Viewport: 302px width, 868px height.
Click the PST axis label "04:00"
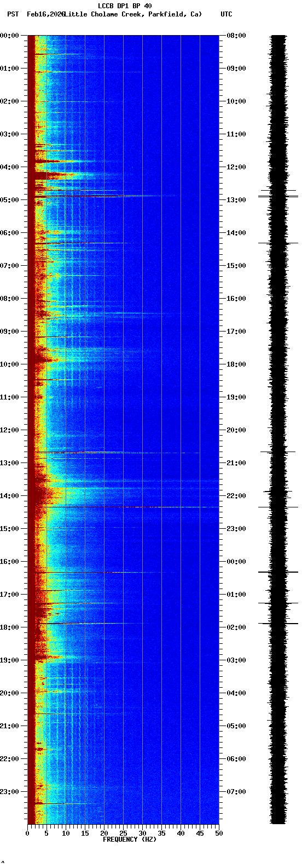pyautogui.click(x=9, y=167)
